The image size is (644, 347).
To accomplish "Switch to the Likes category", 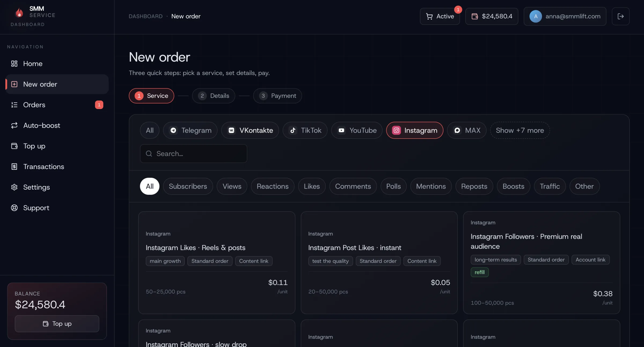I will click(312, 186).
